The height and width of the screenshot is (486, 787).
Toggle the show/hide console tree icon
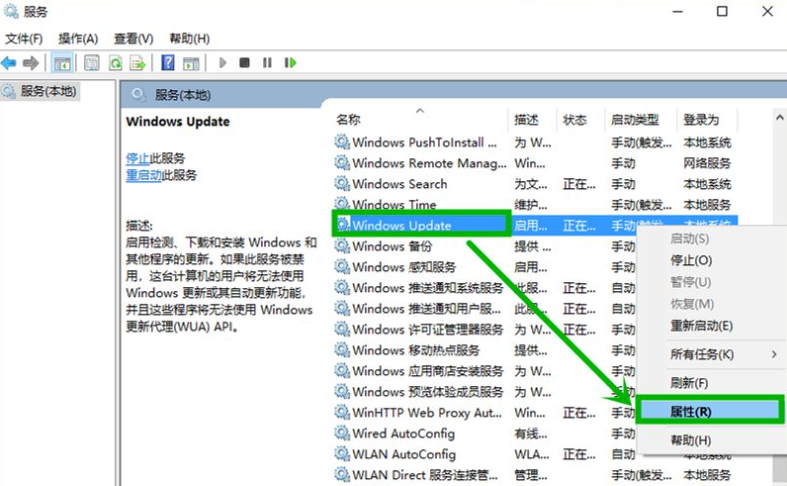coord(62,63)
